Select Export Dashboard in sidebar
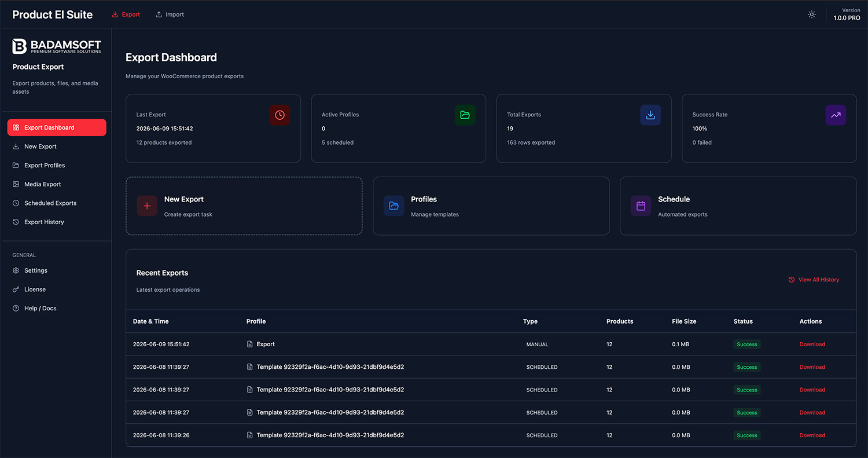 pyautogui.click(x=57, y=127)
